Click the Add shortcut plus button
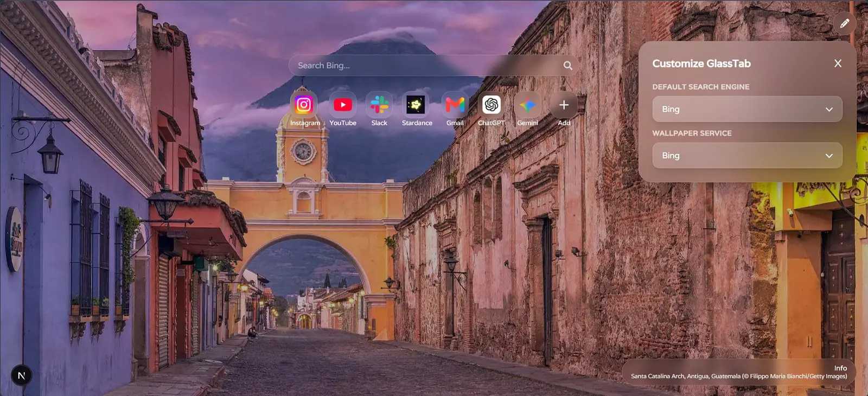The width and height of the screenshot is (868, 396). 564,105
